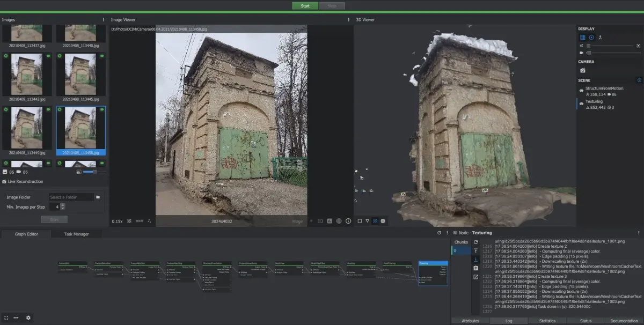The image size is (644, 325).
Task: Copy log to clipboard icon
Action: click(475, 268)
